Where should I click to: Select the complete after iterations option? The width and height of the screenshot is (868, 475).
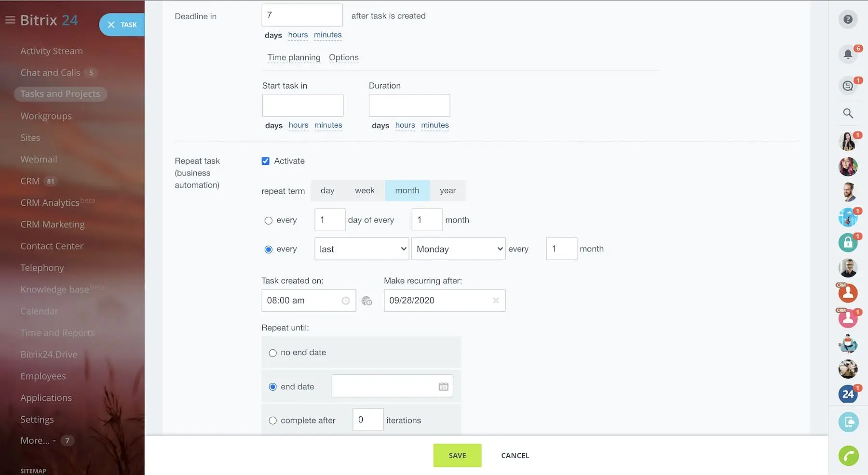coord(273,421)
